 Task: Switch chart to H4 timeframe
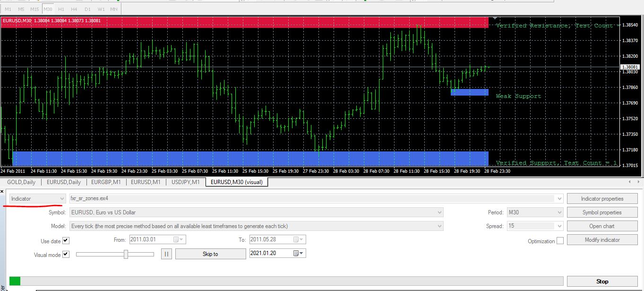(74, 9)
